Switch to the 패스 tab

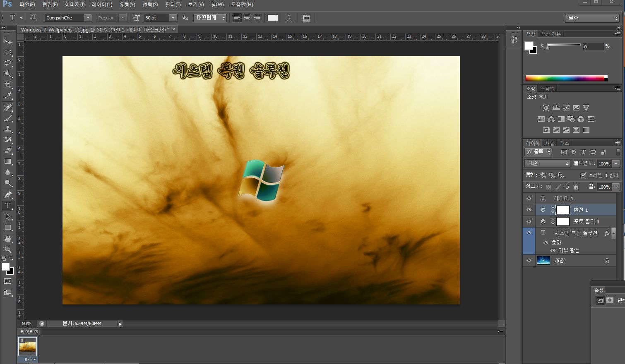click(564, 143)
